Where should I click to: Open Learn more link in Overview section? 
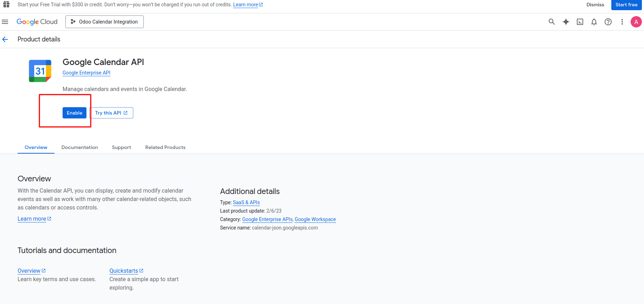click(x=34, y=219)
